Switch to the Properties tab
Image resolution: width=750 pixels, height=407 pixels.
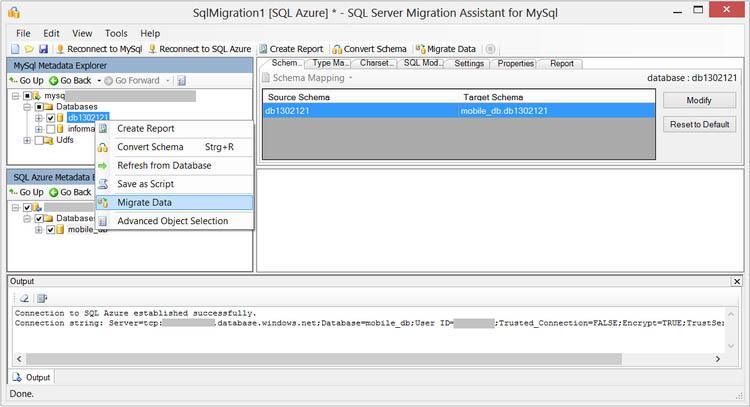tap(515, 63)
